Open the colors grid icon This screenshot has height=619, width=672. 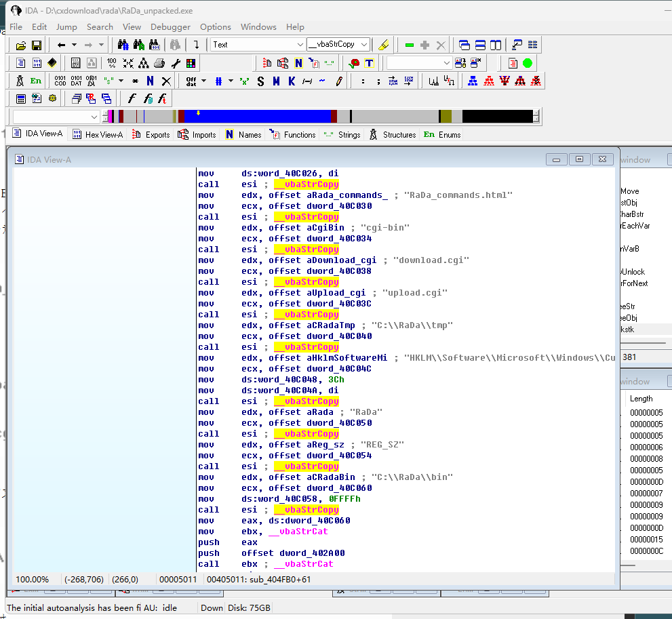191,63
